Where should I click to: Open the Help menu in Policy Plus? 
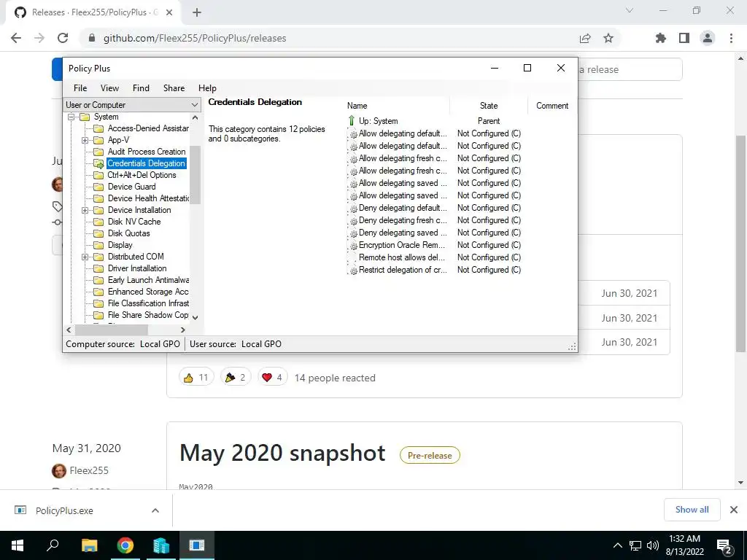[x=207, y=88]
